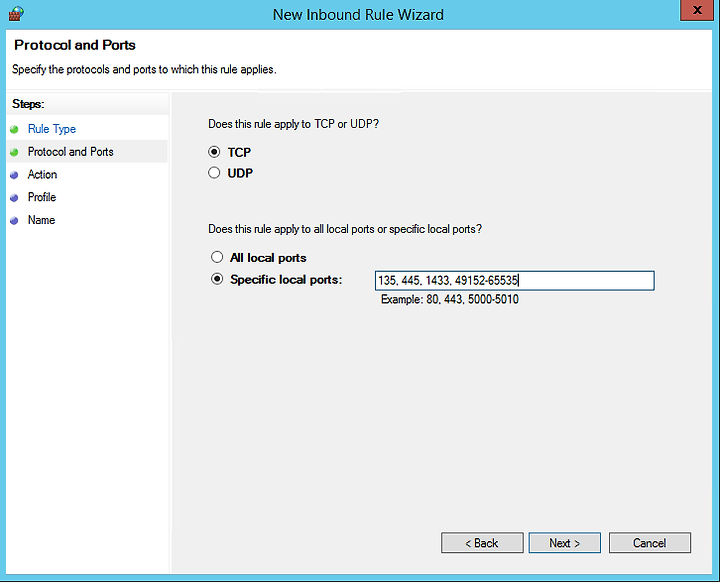720x582 pixels.
Task: Go to the next wizard page
Action: (x=564, y=542)
